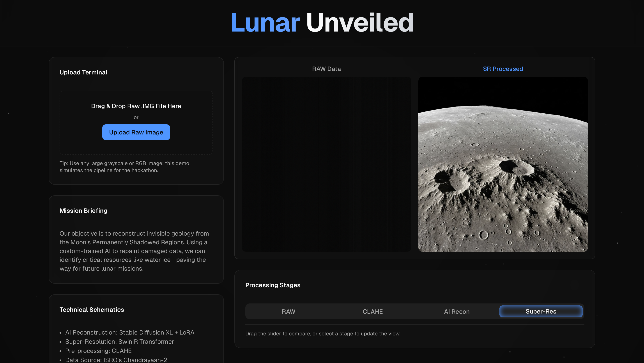Click the Drag & Drop instruction text
The height and width of the screenshot is (363, 644).
pos(136,106)
